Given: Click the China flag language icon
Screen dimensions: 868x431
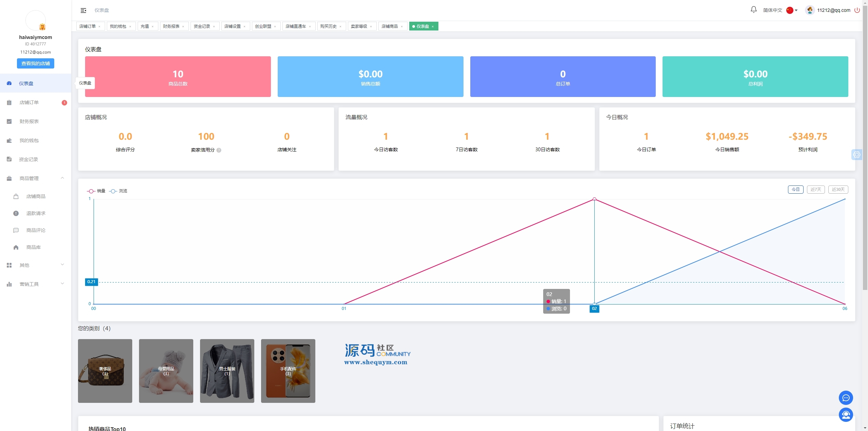Looking at the screenshot, I should [790, 10].
